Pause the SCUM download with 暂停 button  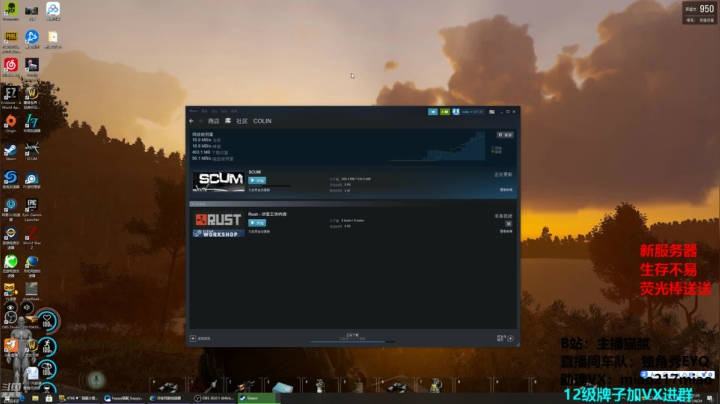tap(505, 135)
